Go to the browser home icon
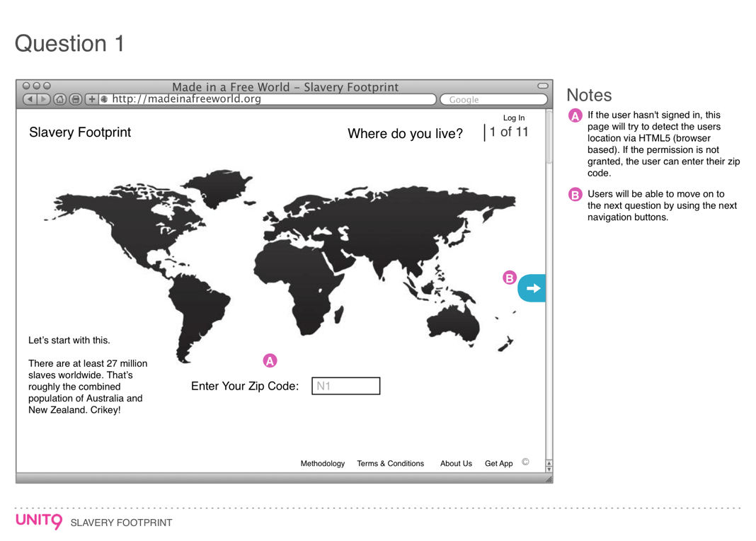The height and width of the screenshot is (541, 756). pyautogui.click(x=59, y=99)
